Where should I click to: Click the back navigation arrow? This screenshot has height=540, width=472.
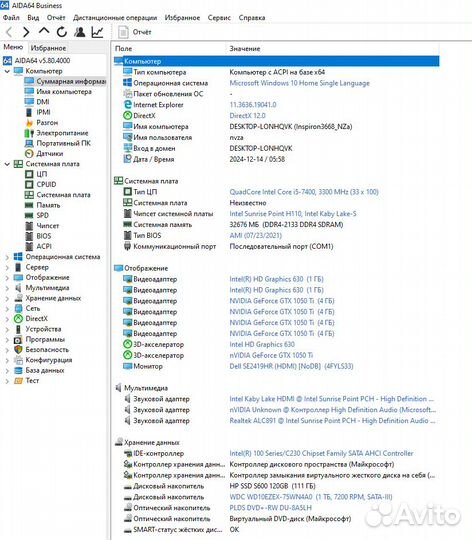tap(9, 32)
